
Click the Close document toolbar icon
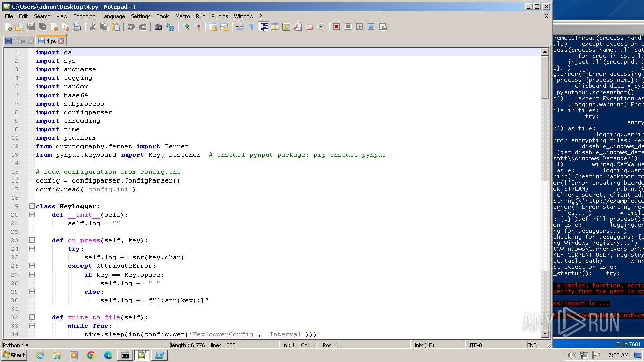pyautogui.click(x=54, y=27)
